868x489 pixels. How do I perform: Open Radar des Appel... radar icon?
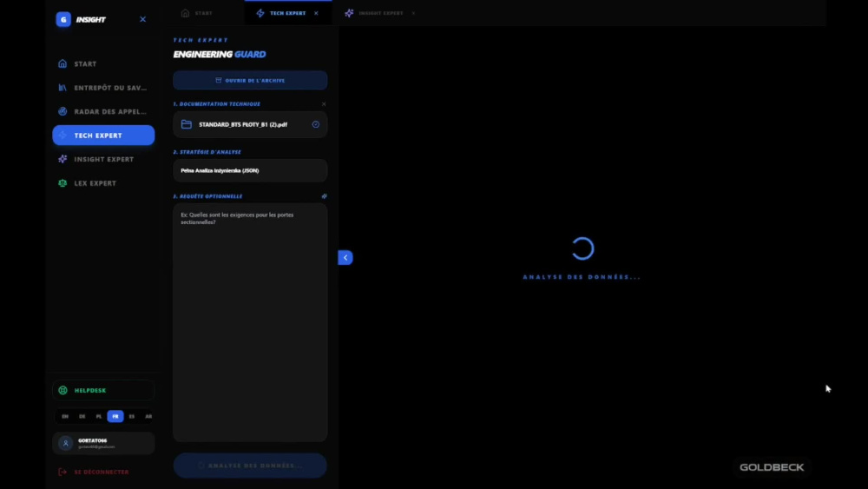coord(62,111)
